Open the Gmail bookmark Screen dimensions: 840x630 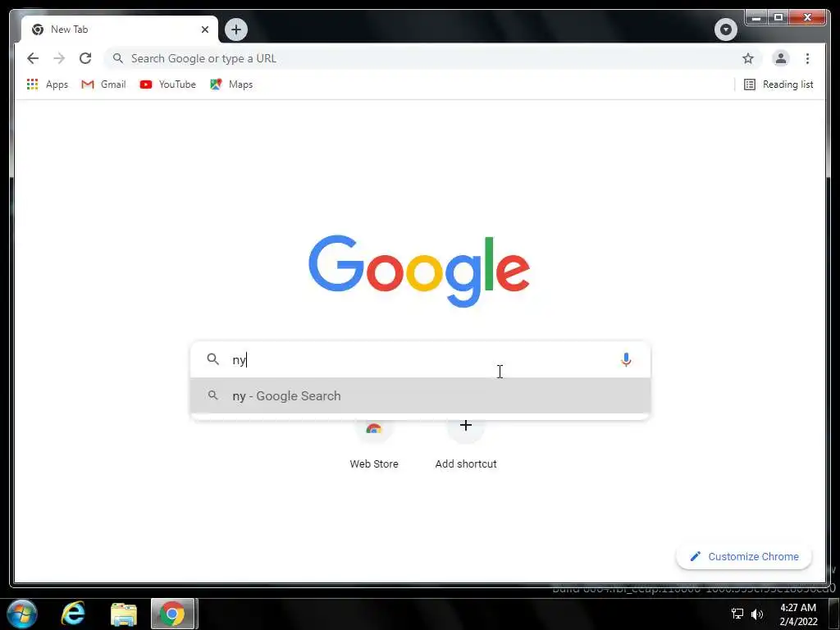[x=103, y=84]
